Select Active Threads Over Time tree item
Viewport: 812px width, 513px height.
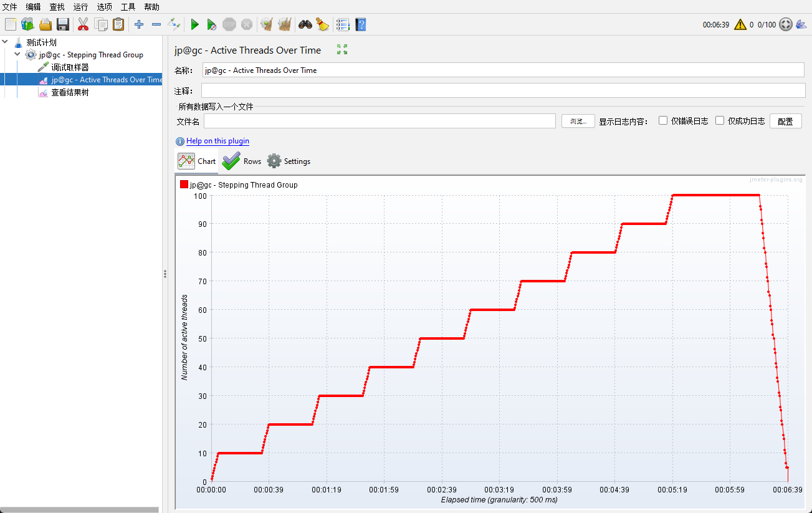click(x=107, y=80)
